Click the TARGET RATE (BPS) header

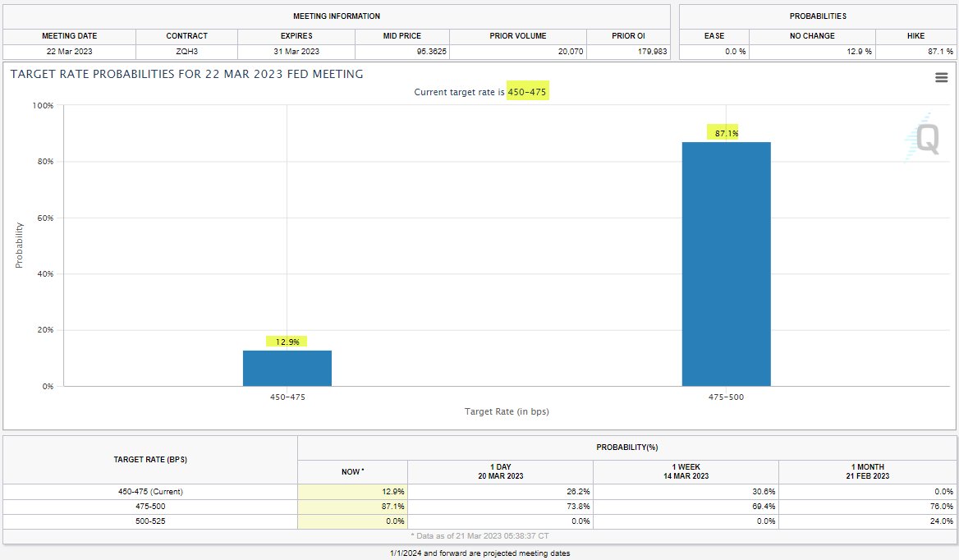(x=150, y=460)
